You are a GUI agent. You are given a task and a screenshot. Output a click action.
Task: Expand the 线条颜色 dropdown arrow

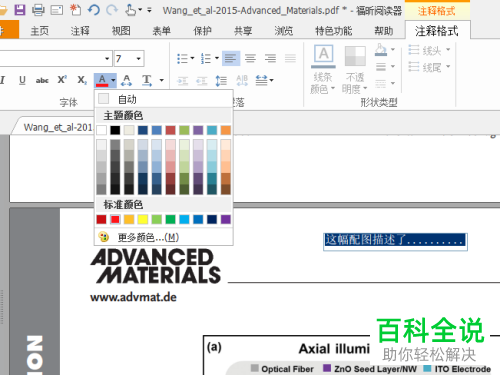point(333,89)
